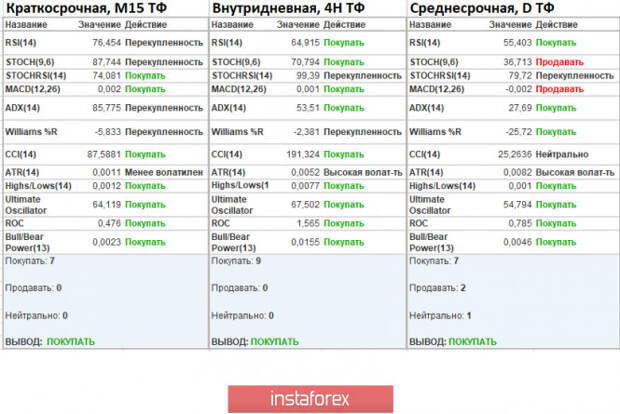The height and width of the screenshot is (414, 620).
Task: Click Highs/Lows(14) value 0,001
Action: click(x=520, y=186)
